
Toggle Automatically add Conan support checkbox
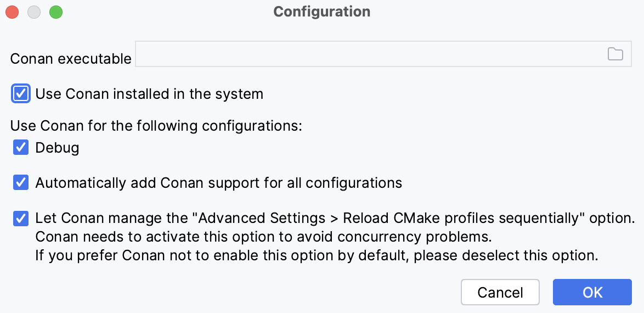tap(21, 182)
